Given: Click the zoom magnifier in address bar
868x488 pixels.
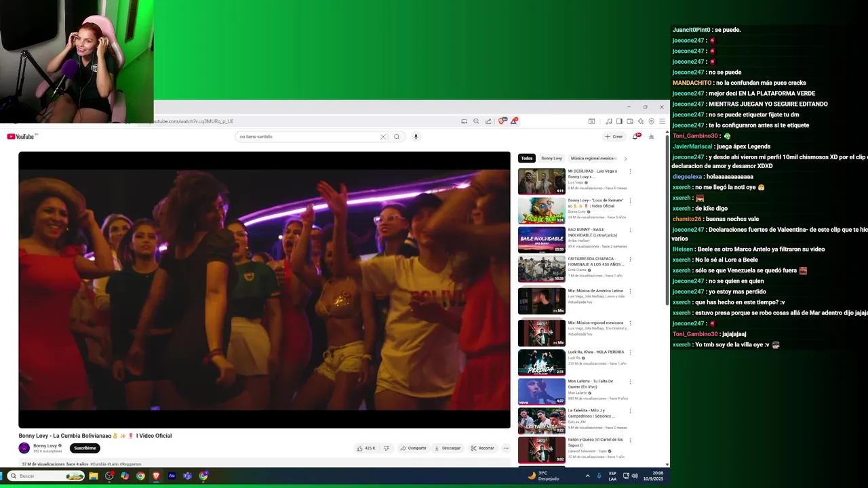Looking at the screenshot, I should click(476, 121).
